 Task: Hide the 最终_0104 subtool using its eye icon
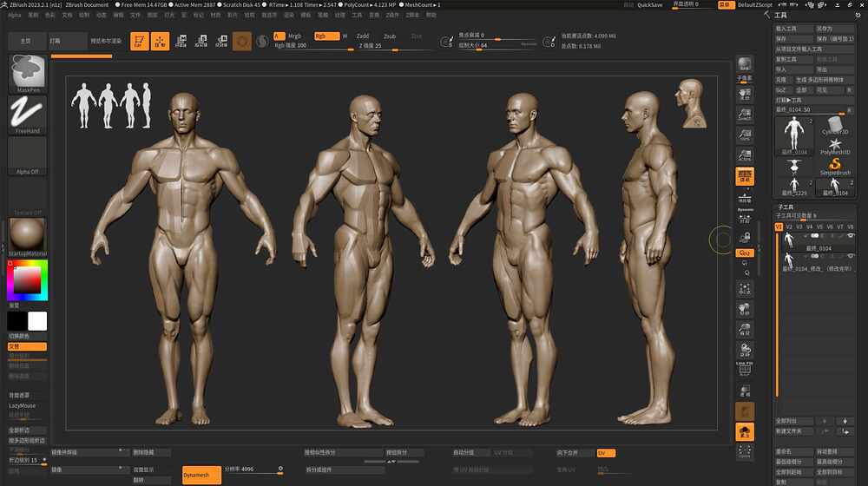click(851, 236)
